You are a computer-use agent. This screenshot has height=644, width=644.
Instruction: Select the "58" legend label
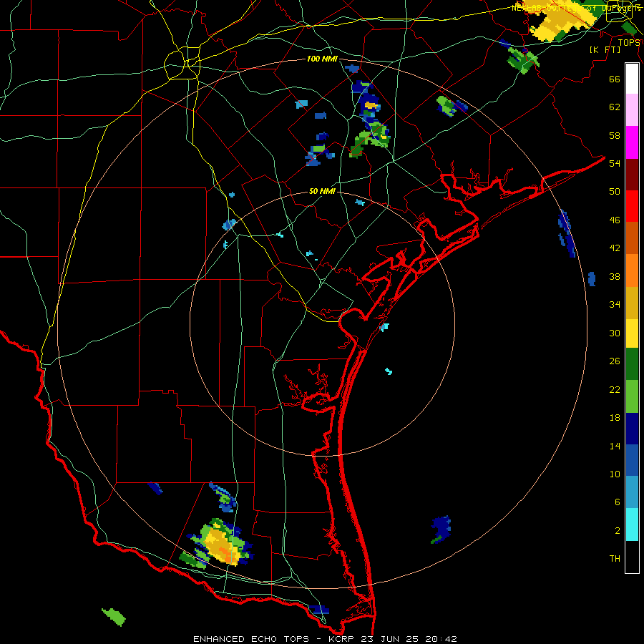[x=615, y=135]
